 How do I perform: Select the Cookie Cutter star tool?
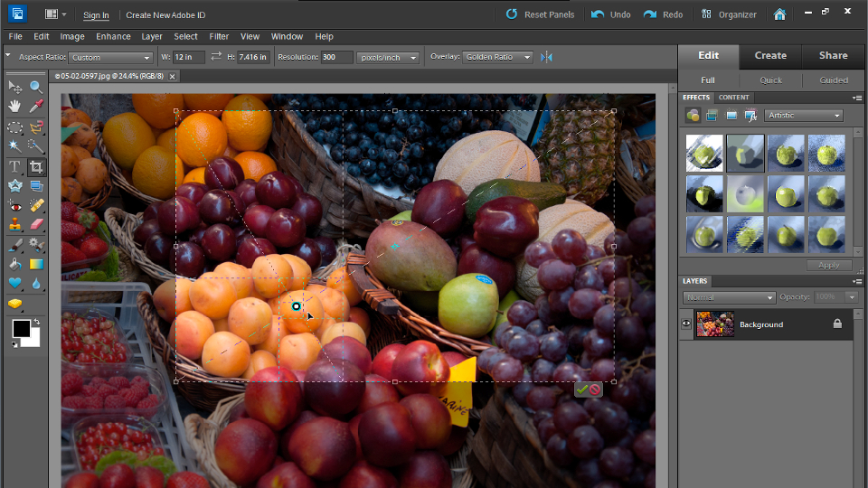point(15,186)
